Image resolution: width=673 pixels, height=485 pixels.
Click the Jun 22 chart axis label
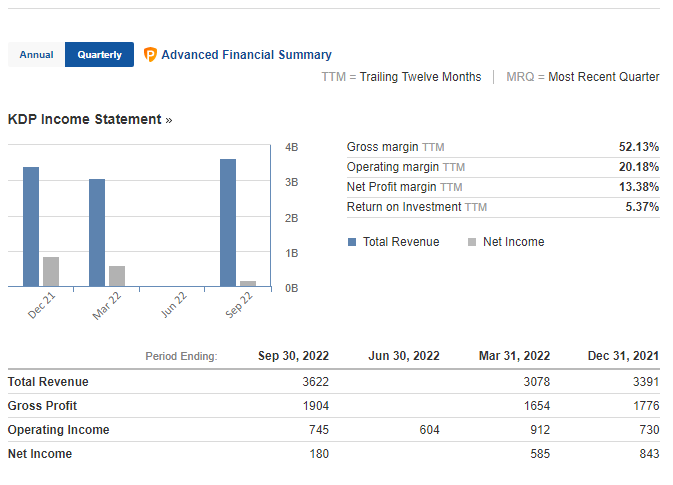point(173,305)
